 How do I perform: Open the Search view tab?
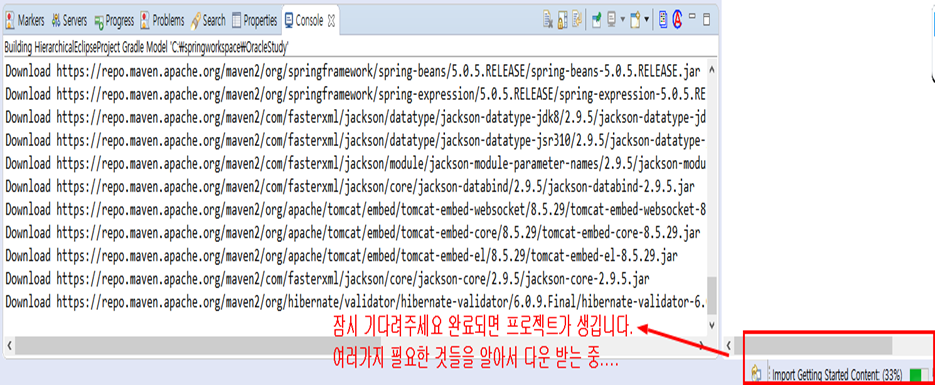pos(208,20)
